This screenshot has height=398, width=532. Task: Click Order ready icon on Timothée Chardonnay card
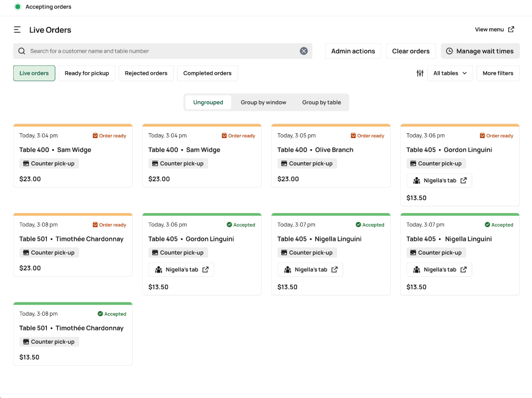coord(95,225)
